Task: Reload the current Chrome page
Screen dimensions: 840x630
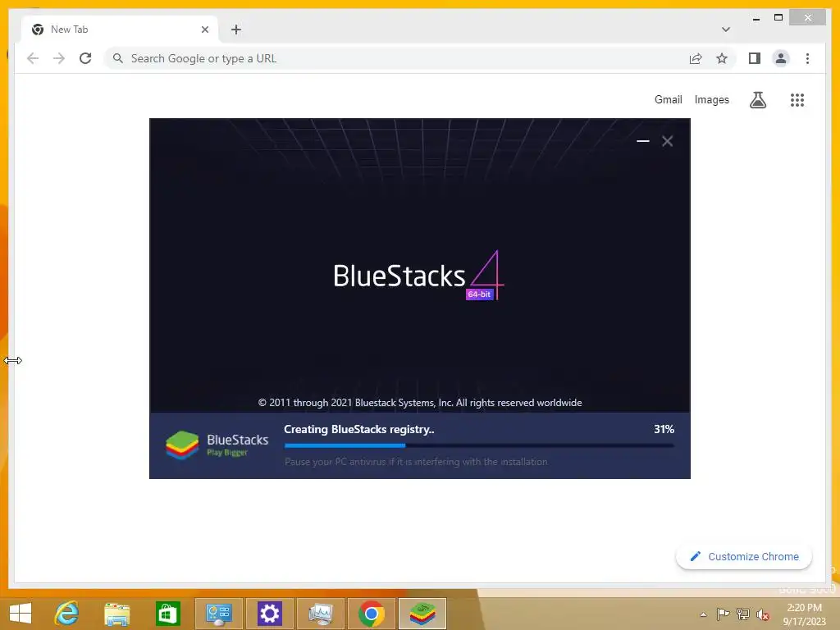Action: click(x=85, y=58)
